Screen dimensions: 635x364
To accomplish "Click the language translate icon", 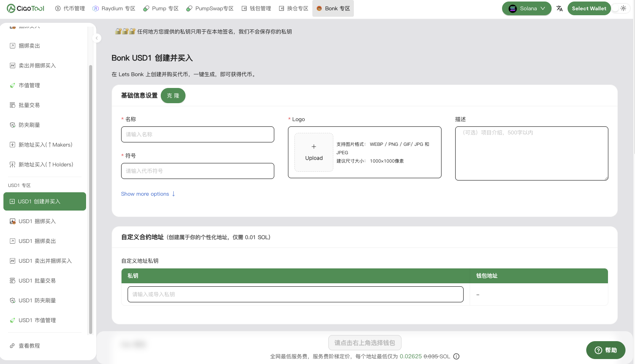I will click(559, 8).
